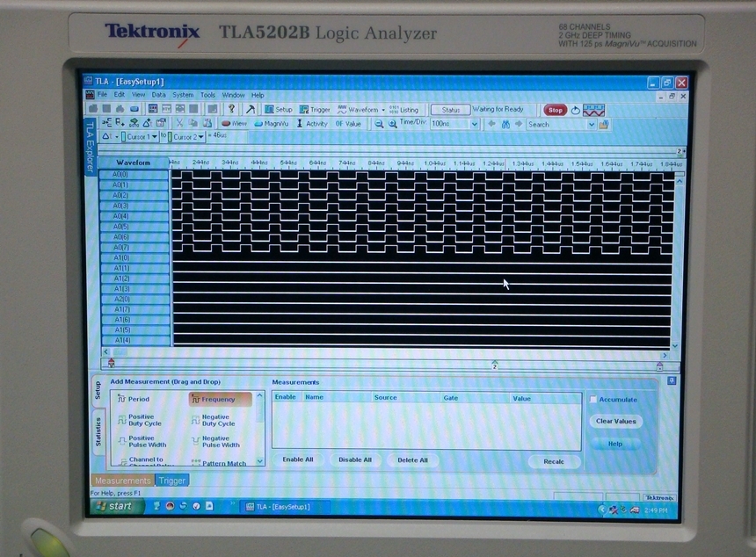The width and height of the screenshot is (756, 557).
Task: Open the Listing window button
Action: coord(403,110)
